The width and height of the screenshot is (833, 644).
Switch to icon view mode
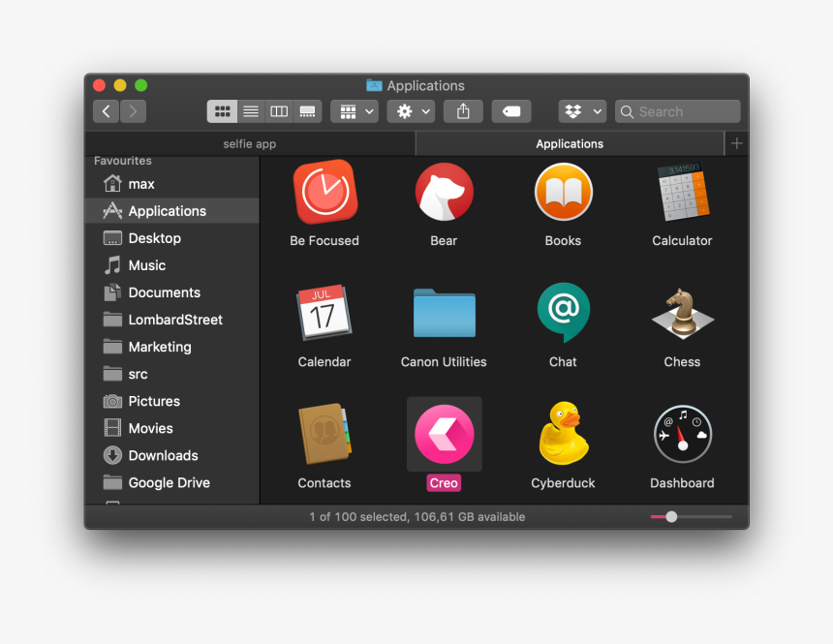(x=222, y=111)
